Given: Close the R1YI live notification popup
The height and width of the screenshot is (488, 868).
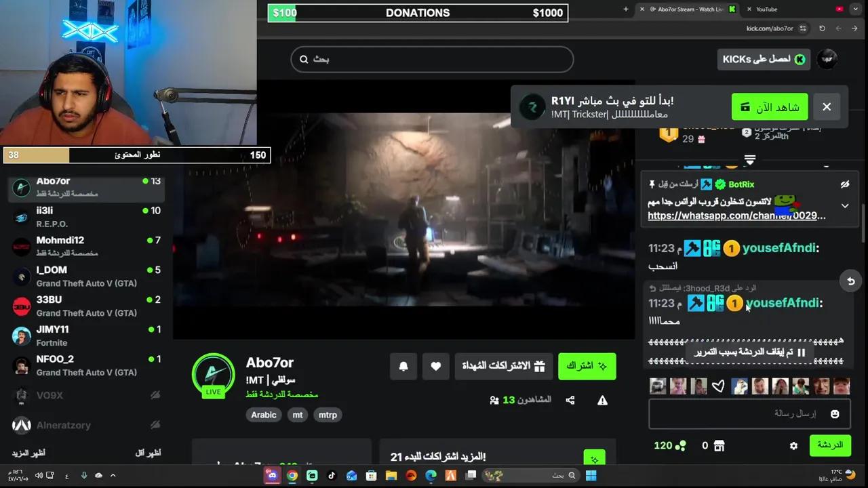Looking at the screenshot, I should pyautogui.click(x=827, y=106).
